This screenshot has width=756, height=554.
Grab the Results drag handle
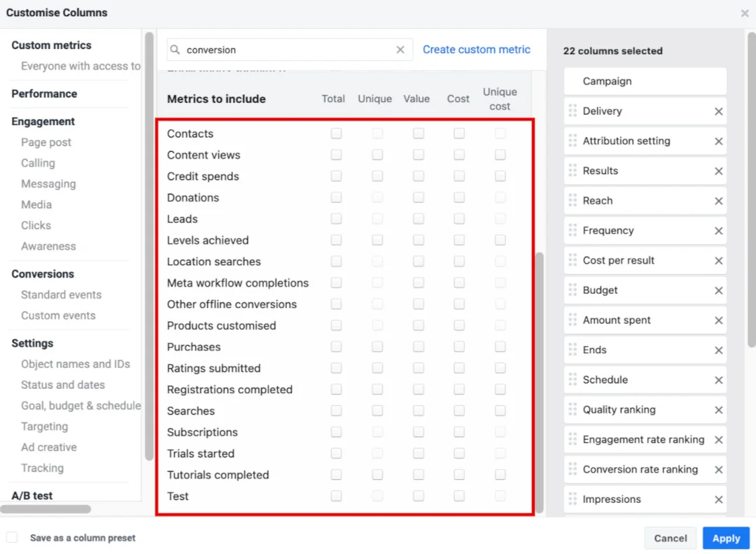(573, 171)
